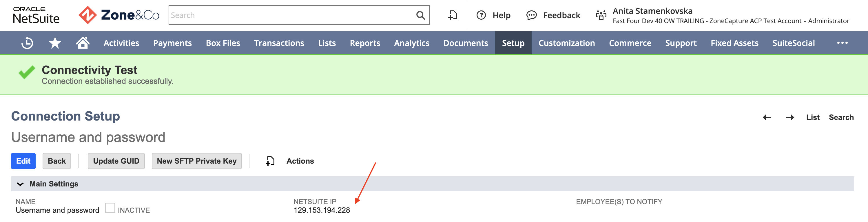
Task: Open the Transactions menu
Action: [279, 43]
